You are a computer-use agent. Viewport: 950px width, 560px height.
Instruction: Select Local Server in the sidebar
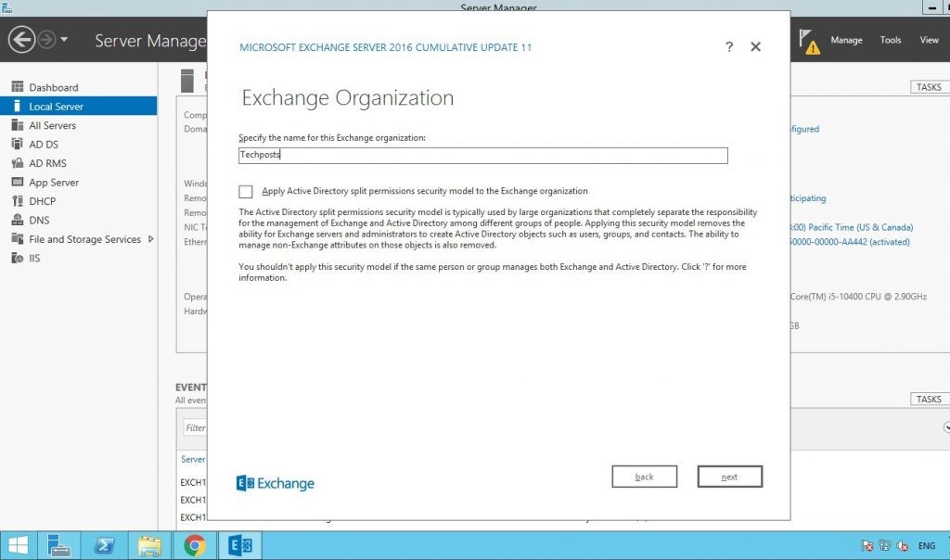click(x=78, y=106)
